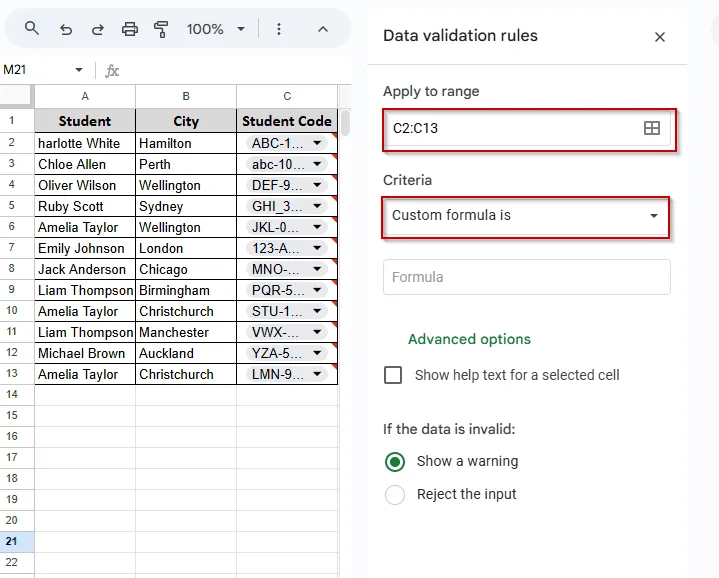This screenshot has height=578, width=719.
Task: Undo the last action
Action: (x=66, y=30)
